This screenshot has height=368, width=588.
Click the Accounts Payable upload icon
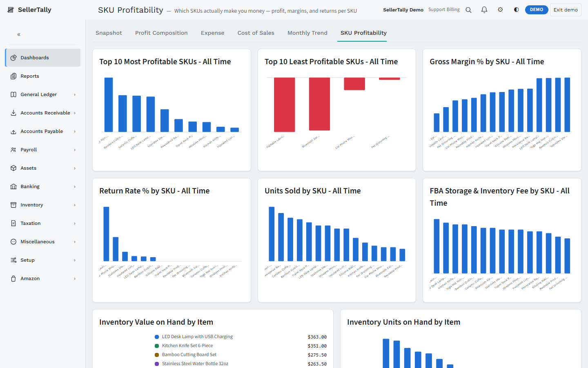point(13,131)
